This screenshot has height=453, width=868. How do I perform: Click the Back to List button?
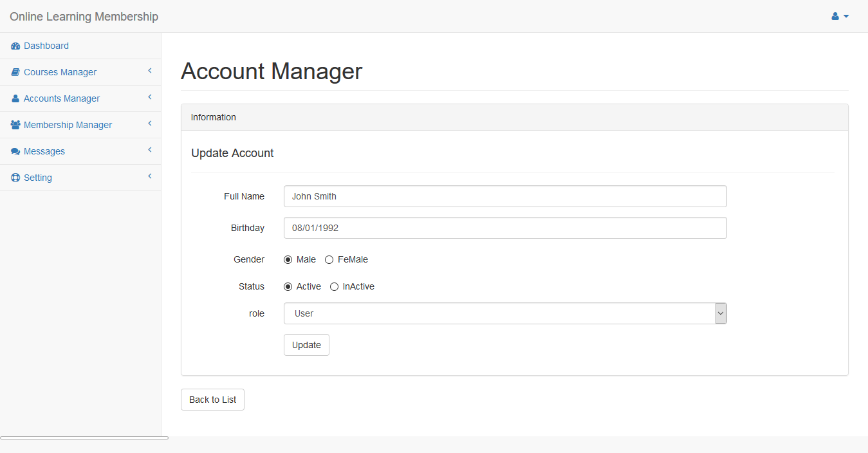click(x=212, y=400)
